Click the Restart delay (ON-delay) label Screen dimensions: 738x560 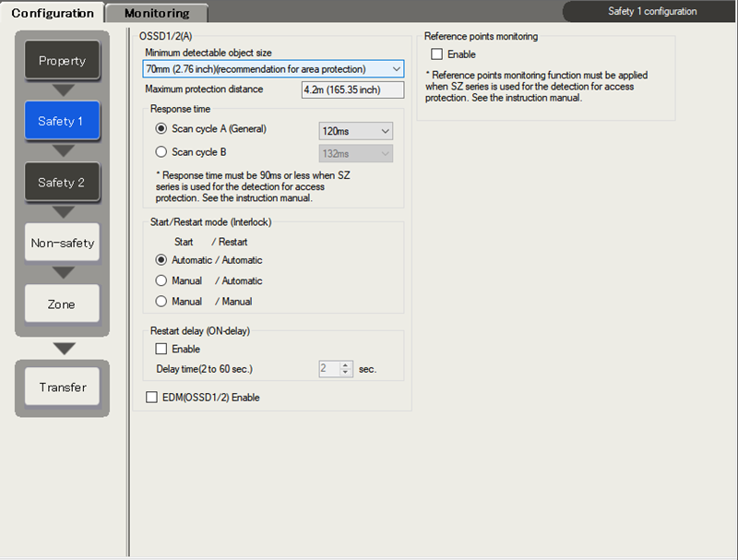200,331
